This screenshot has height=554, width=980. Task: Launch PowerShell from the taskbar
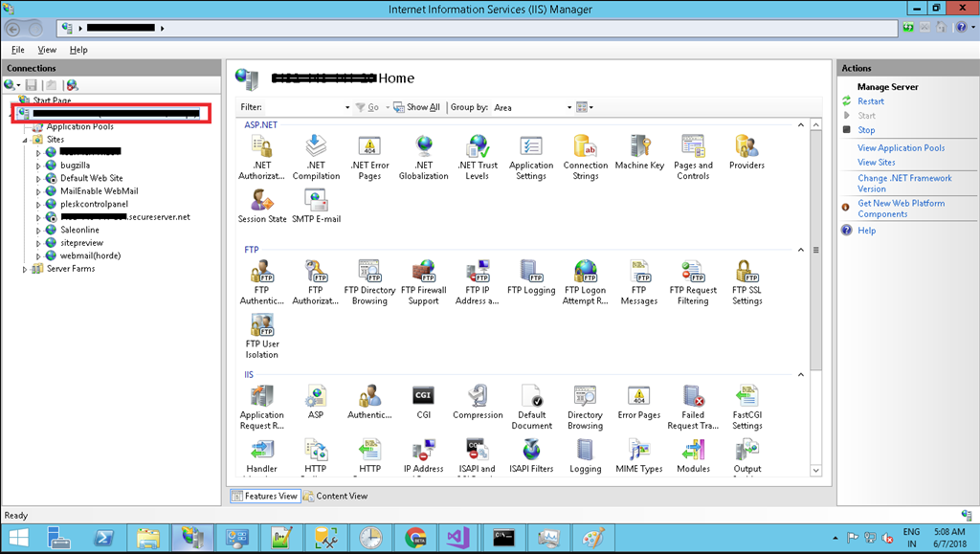click(103, 538)
